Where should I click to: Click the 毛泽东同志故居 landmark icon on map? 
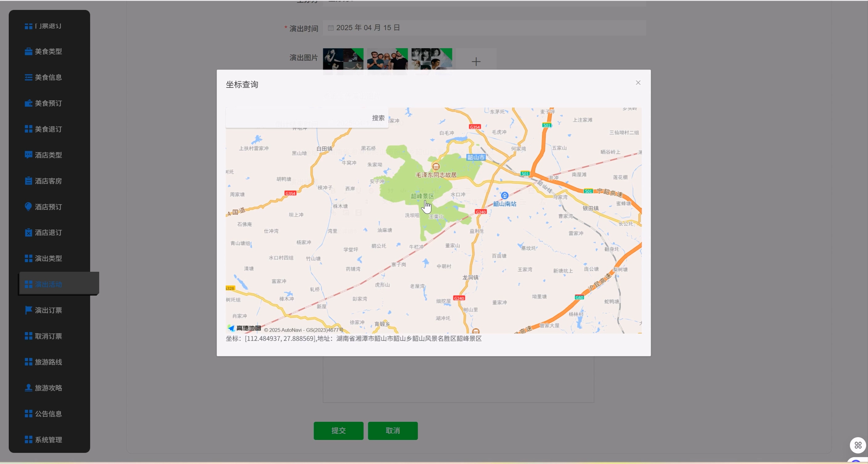[436, 166]
